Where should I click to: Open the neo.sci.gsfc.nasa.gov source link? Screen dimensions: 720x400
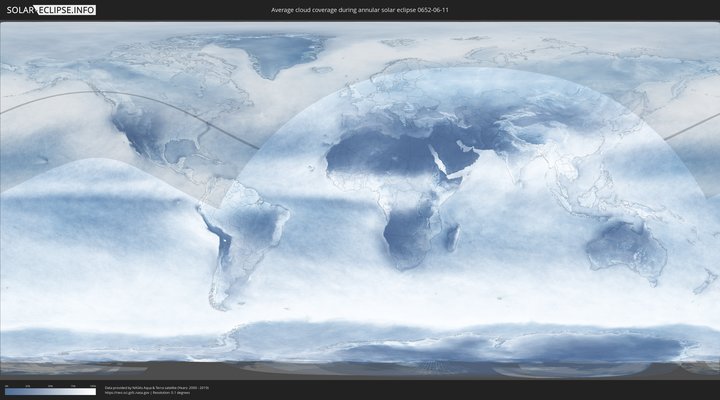pyautogui.click(x=126, y=393)
